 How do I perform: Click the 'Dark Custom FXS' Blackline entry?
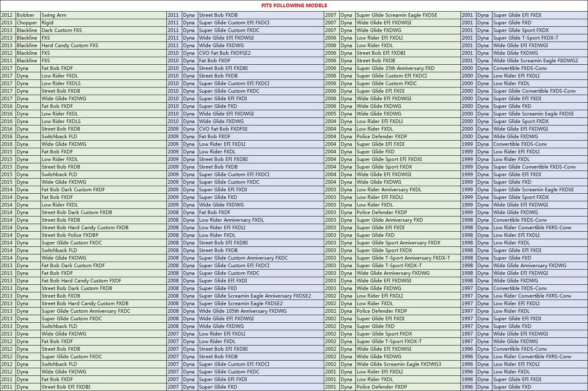pyautogui.click(x=62, y=30)
